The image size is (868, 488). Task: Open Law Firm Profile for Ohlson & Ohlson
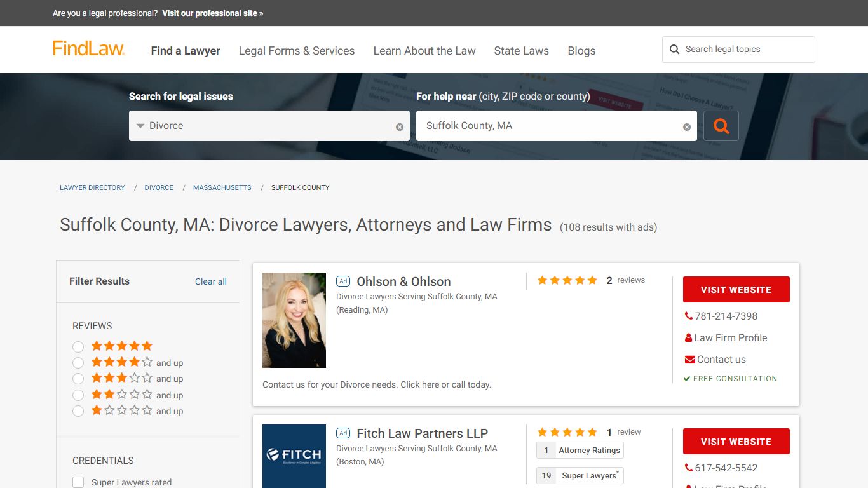[731, 337]
